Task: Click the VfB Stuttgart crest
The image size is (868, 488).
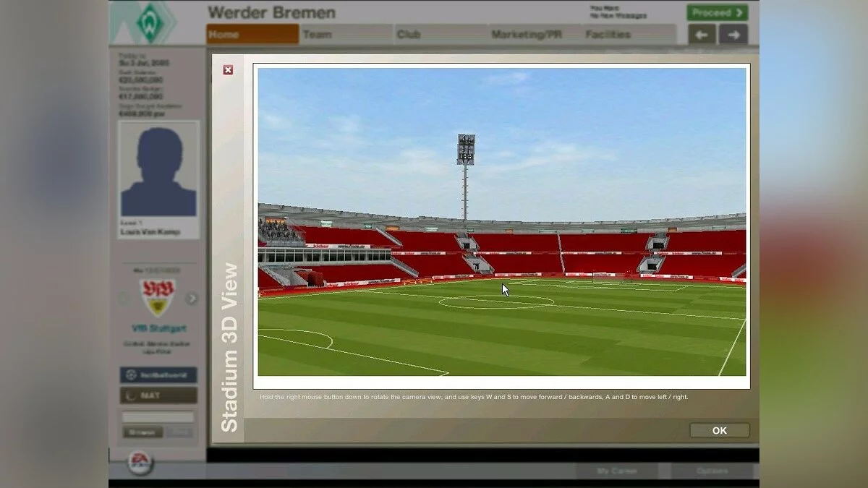Action: pyautogui.click(x=158, y=297)
